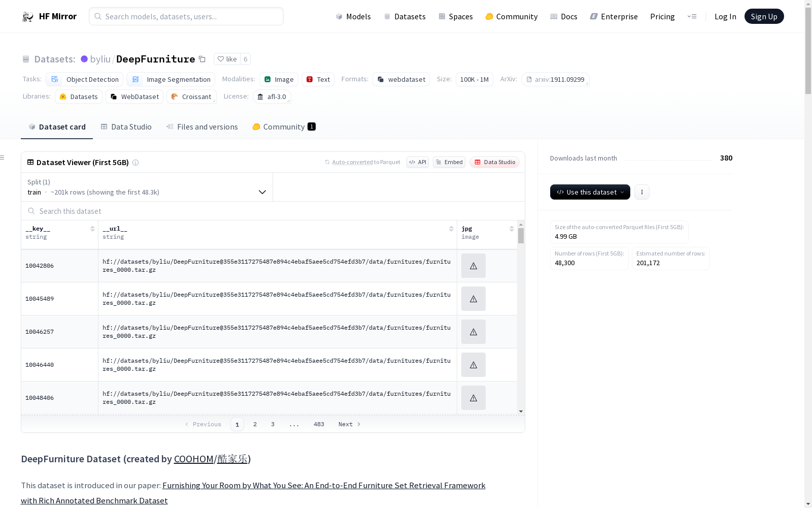The image size is (812, 508).
Task: Select the Image Segmentation task tag
Action: tap(171, 79)
